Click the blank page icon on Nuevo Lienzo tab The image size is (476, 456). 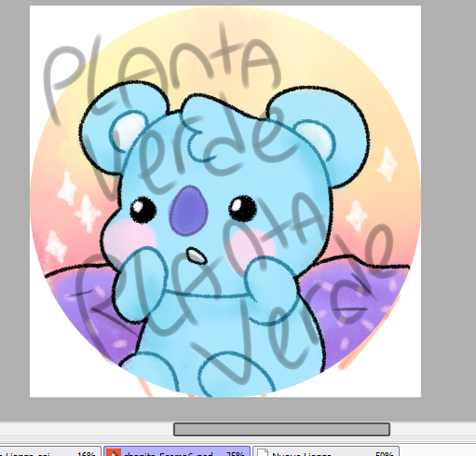[263, 452]
